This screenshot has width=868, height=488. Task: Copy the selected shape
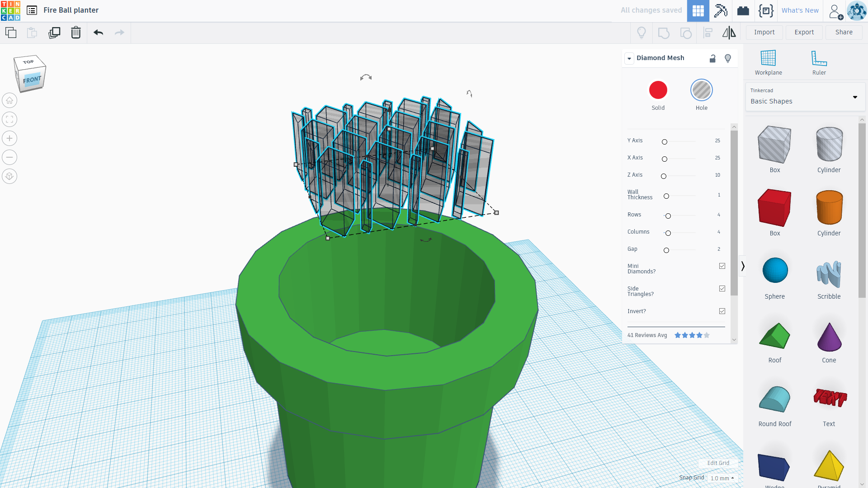click(x=11, y=33)
